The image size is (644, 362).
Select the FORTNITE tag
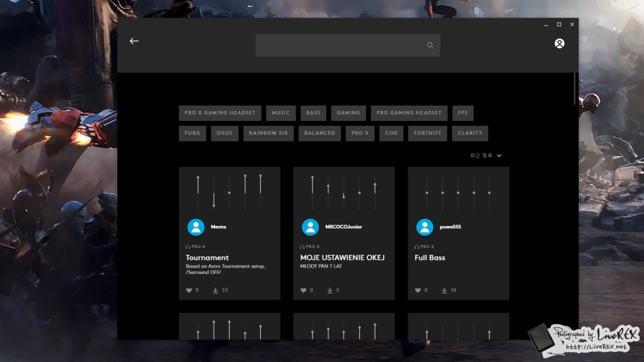pyautogui.click(x=428, y=133)
